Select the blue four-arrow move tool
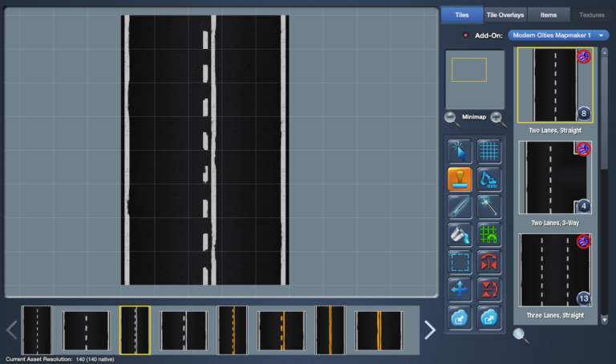This screenshot has height=364, width=616. coord(460,290)
